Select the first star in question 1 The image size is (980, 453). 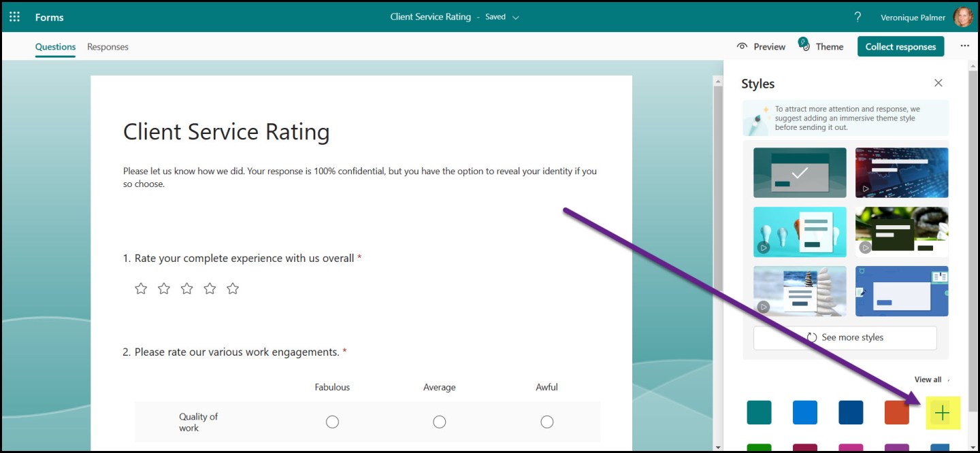140,288
